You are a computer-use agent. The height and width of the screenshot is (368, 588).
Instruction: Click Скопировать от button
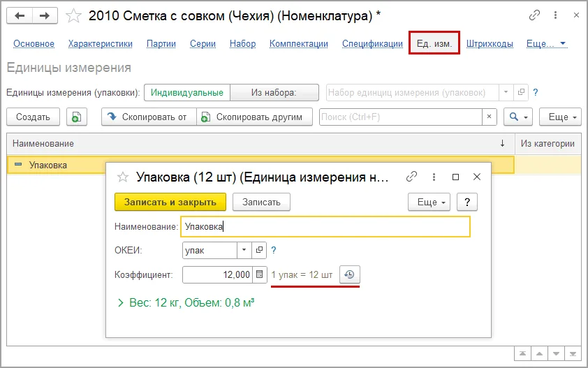click(149, 117)
